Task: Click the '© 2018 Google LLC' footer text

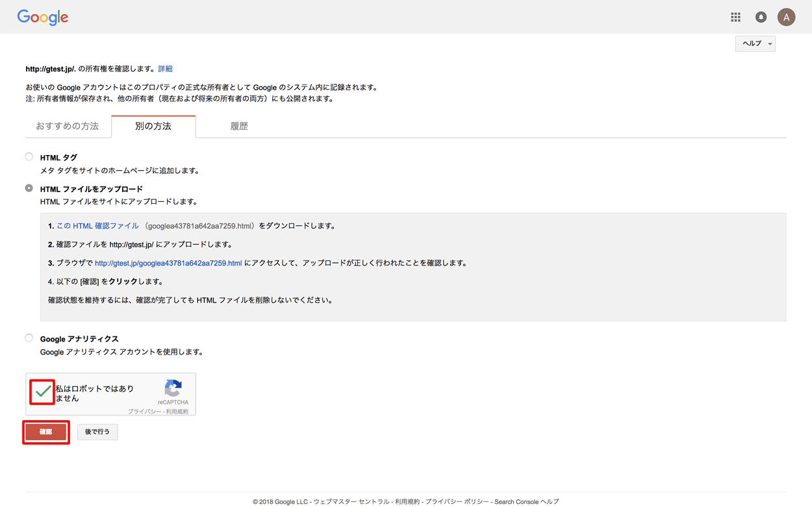Action: (x=281, y=502)
